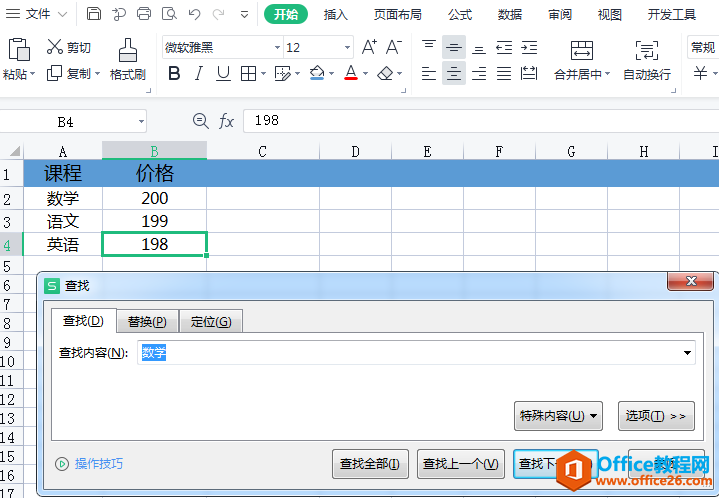
Task: Open 查找内容 history dropdown arrow
Action: pyautogui.click(x=687, y=353)
